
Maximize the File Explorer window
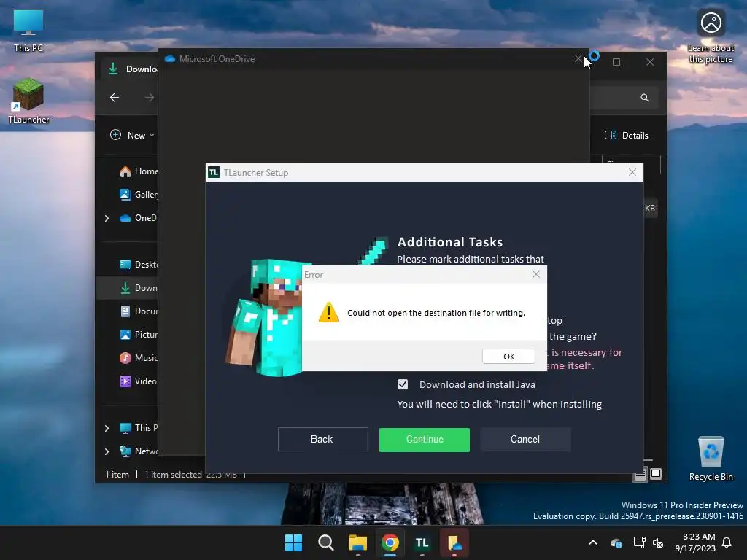pos(616,62)
